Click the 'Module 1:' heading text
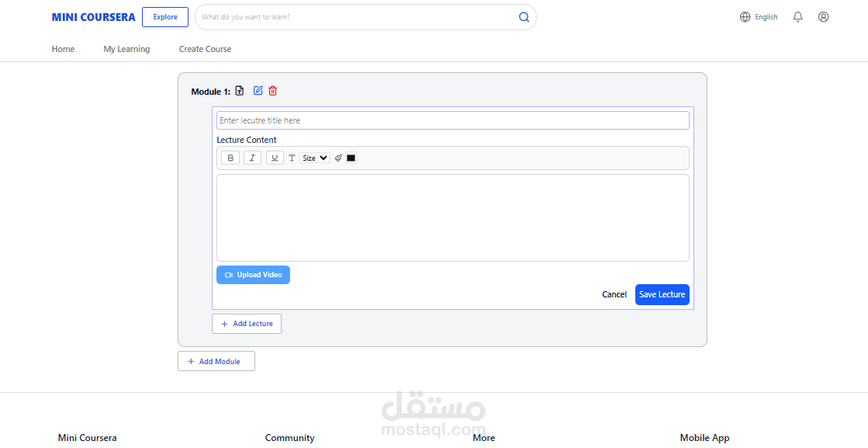Screen dimensions: 868x448 210,92
